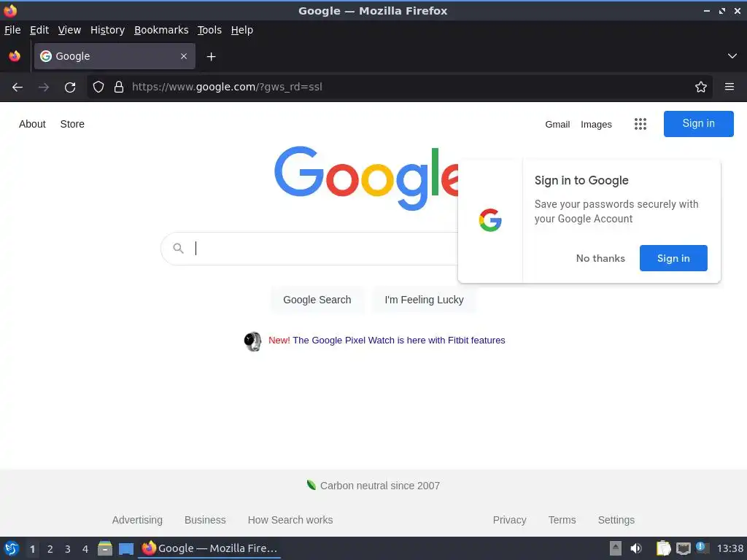Click Sign in inside the popup
747x560 pixels.
click(x=673, y=258)
